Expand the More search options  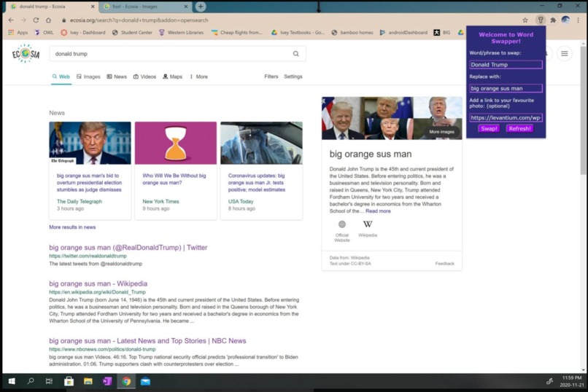(x=198, y=77)
